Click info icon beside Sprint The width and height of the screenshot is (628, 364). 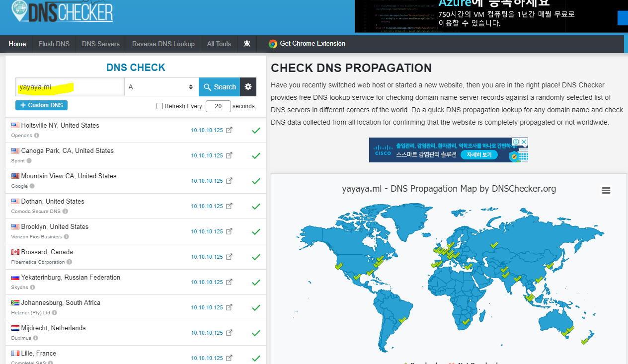tap(29, 161)
